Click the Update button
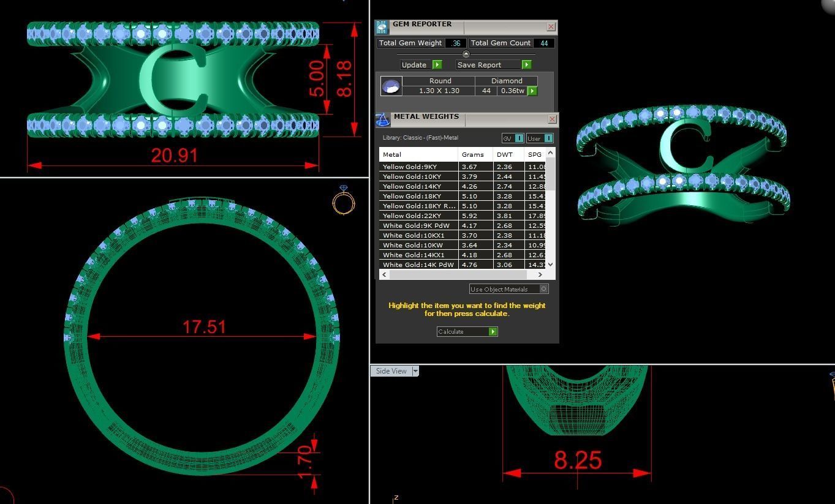The image size is (835, 504). [421, 65]
